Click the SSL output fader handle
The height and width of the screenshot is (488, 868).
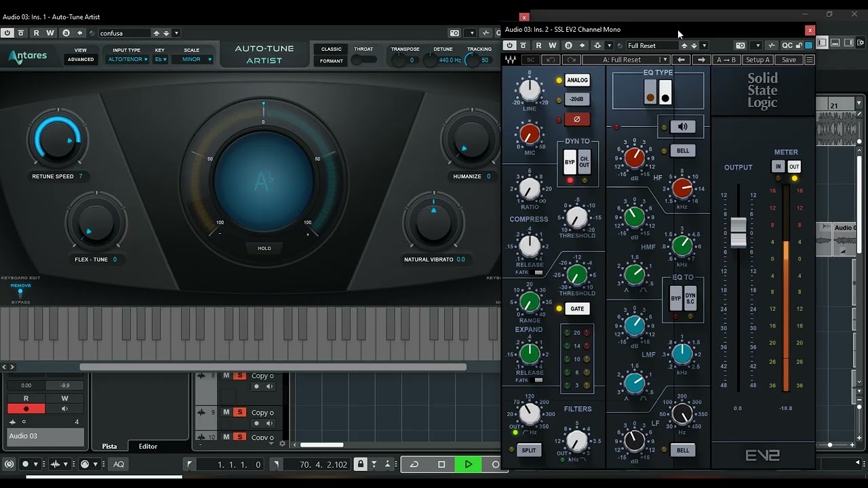(738, 232)
